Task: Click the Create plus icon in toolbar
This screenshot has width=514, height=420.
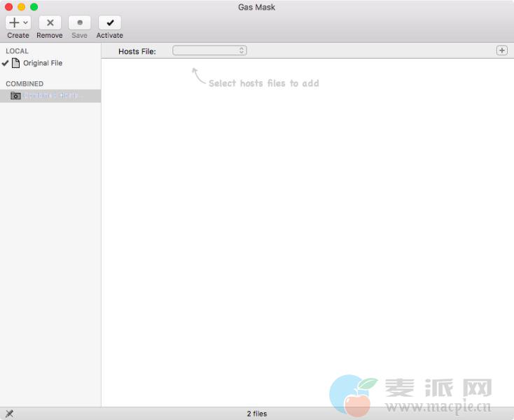Action: [x=14, y=22]
